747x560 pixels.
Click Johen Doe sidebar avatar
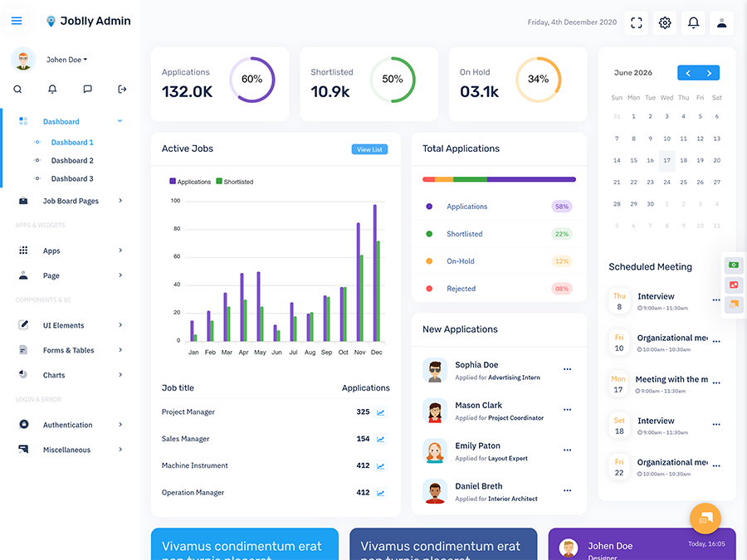point(23,60)
